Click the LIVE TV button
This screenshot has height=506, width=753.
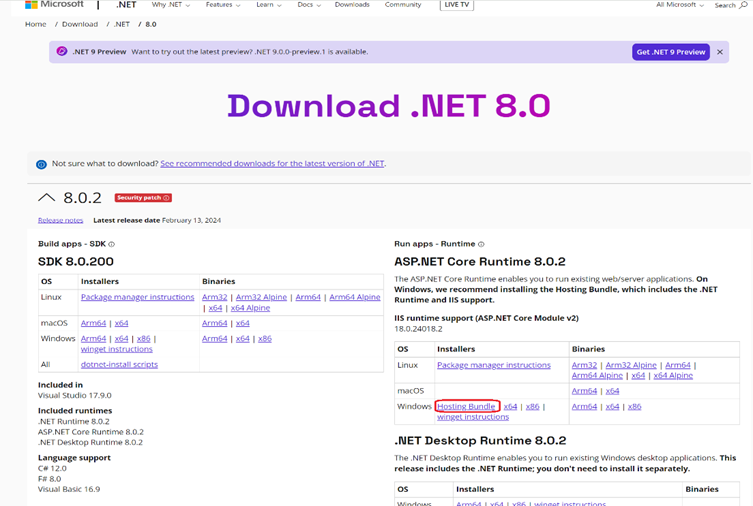[457, 5]
